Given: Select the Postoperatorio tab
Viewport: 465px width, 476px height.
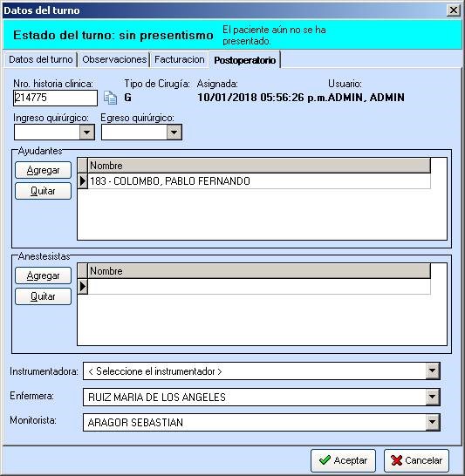Looking at the screenshot, I should [x=245, y=60].
